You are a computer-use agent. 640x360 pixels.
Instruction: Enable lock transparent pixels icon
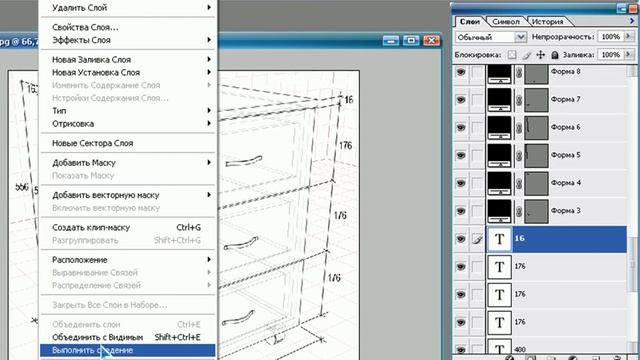[512, 55]
